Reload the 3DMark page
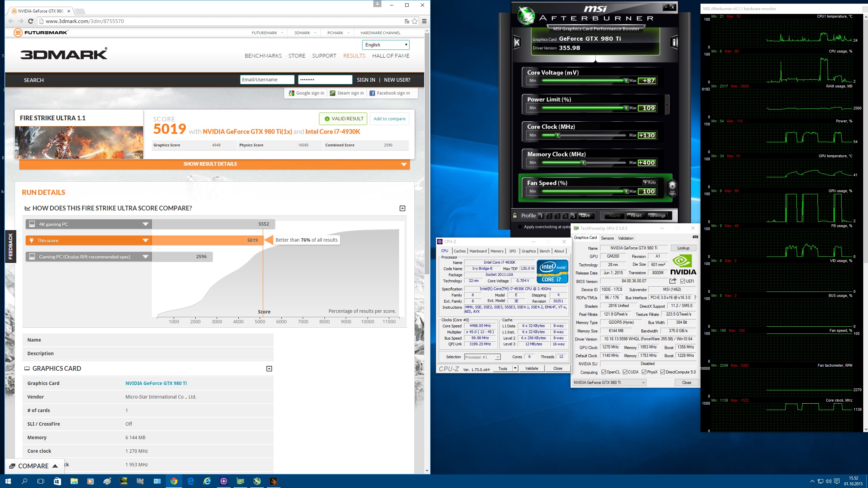The height and width of the screenshot is (488, 868). point(31,21)
